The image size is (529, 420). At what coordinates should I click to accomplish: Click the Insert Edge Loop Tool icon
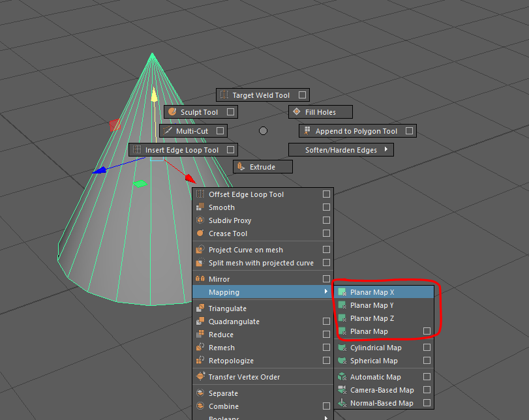pos(136,149)
